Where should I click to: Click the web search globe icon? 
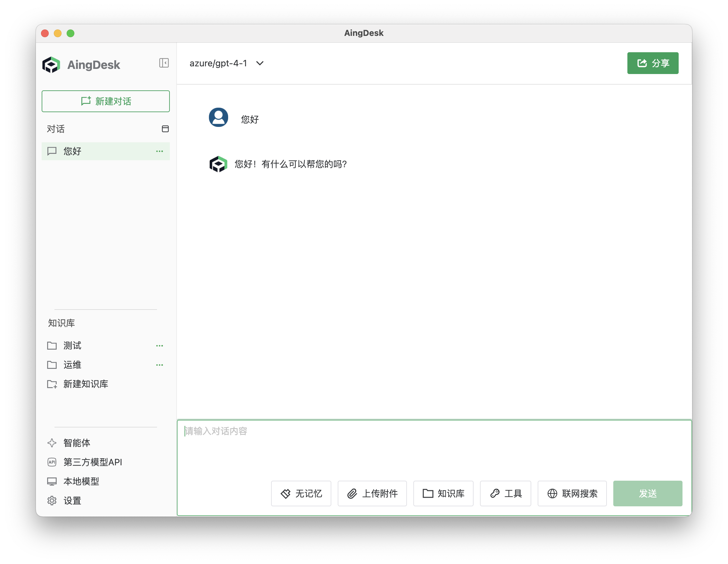click(x=552, y=494)
